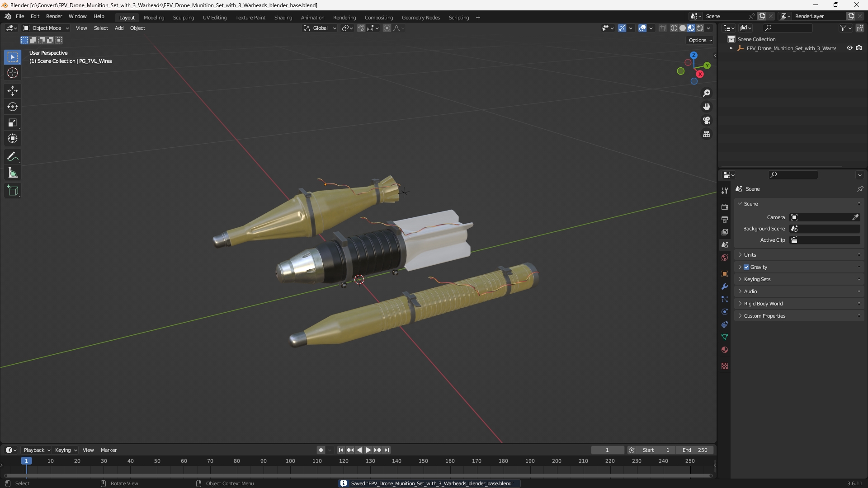Switch to the UV Editing workspace tab

click(x=215, y=18)
